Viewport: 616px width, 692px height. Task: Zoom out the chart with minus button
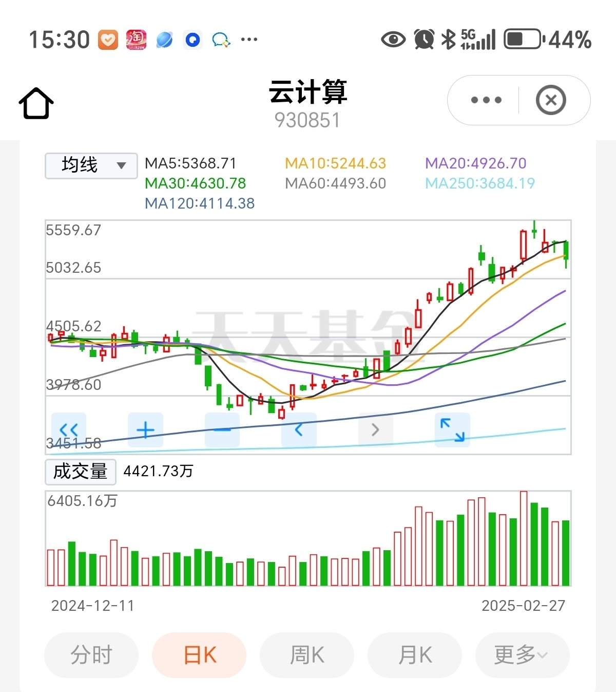pos(222,429)
